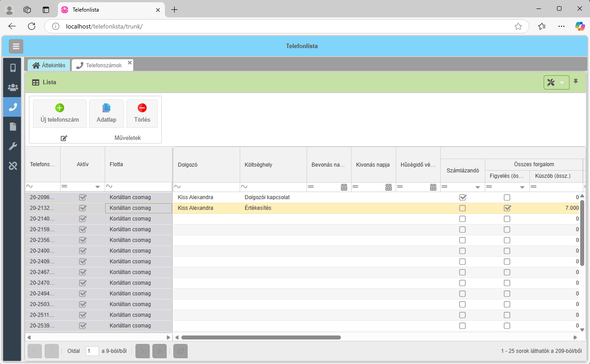This screenshot has width=590, height=364.
Task: Select the document icon in sidebar
Action: (13, 127)
